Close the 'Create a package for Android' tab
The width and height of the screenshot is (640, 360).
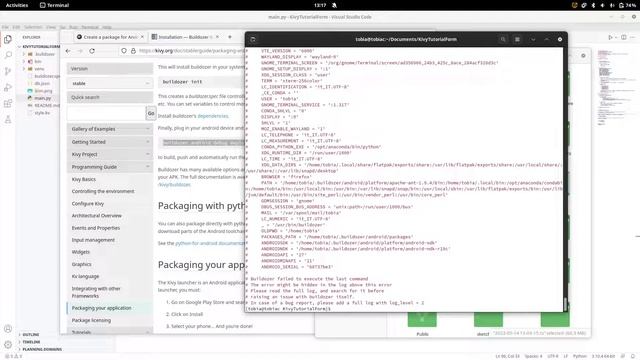point(142,37)
